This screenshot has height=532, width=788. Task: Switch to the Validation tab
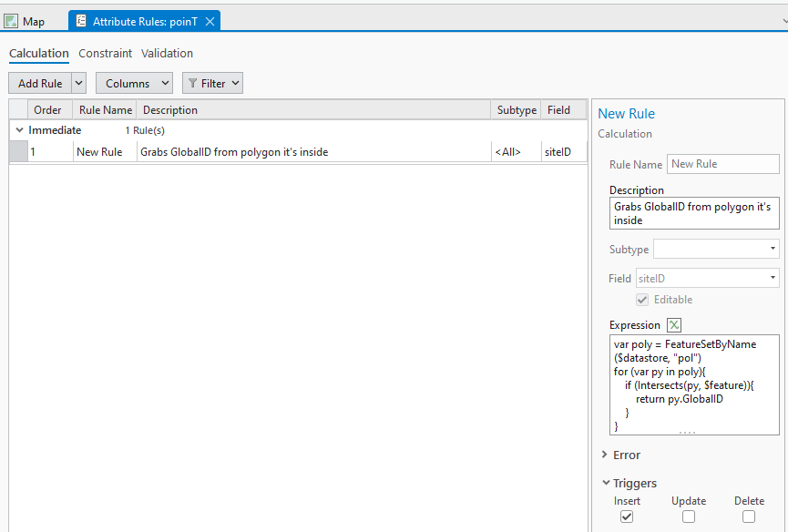167,53
